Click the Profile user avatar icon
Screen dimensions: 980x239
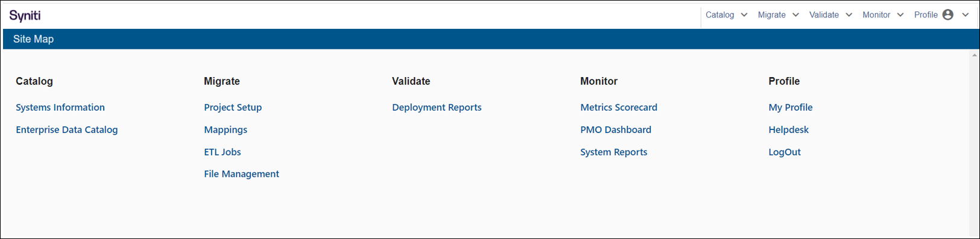pos(948,15)
